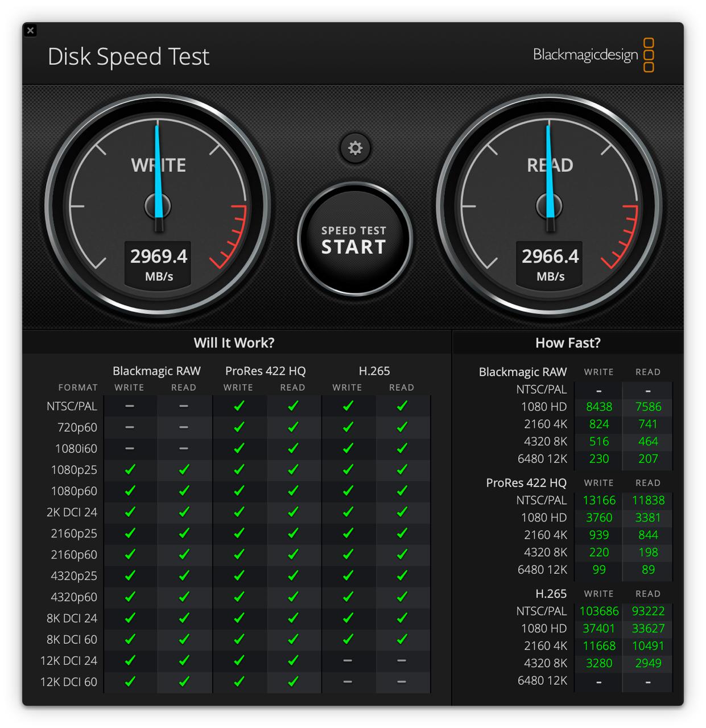706x728 pixels.
Task: Click the H.265 read checkmark for 2K DCI 24
Action: point(402,512)
